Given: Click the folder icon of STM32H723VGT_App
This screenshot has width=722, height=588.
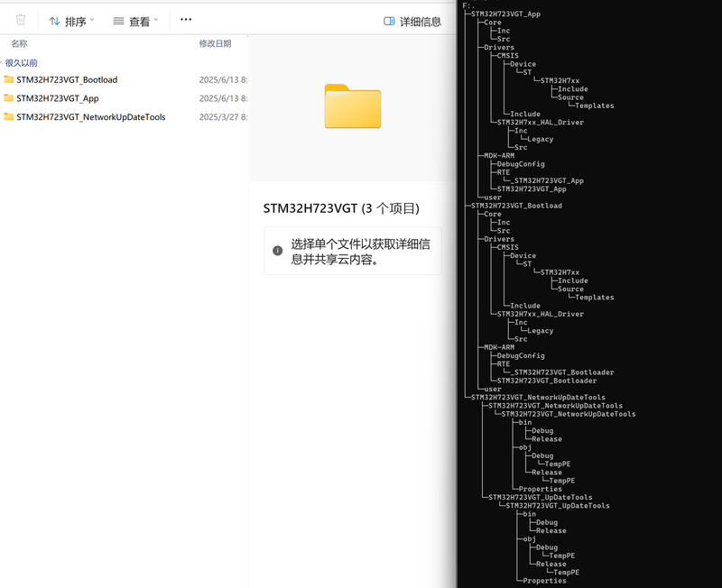Looking at the screenshot, I should click(x=8, y=98).
